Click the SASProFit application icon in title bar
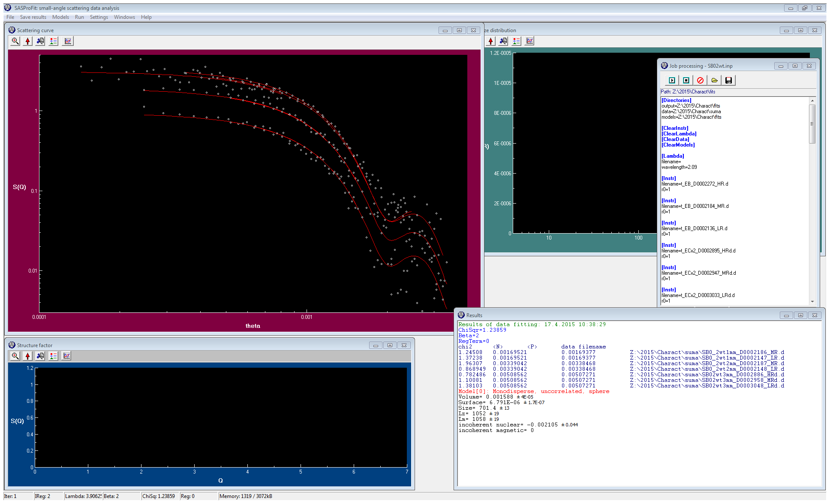 [8, 8]
